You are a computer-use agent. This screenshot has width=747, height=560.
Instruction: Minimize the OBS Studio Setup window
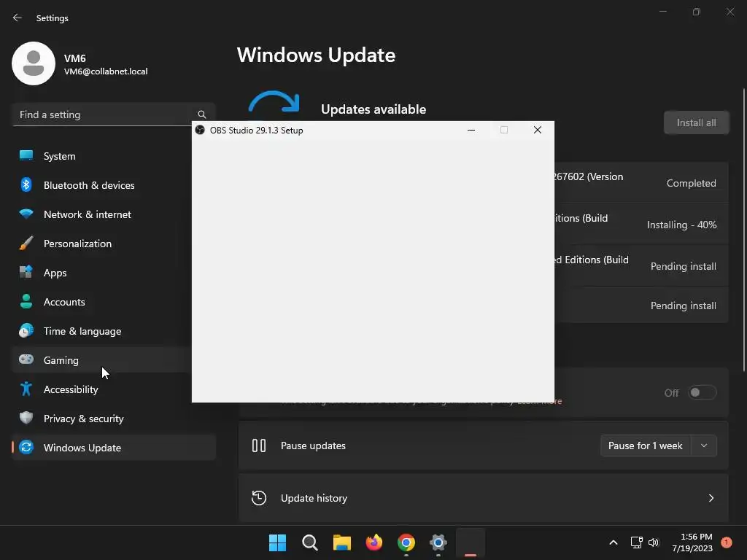tap(471, 130)
